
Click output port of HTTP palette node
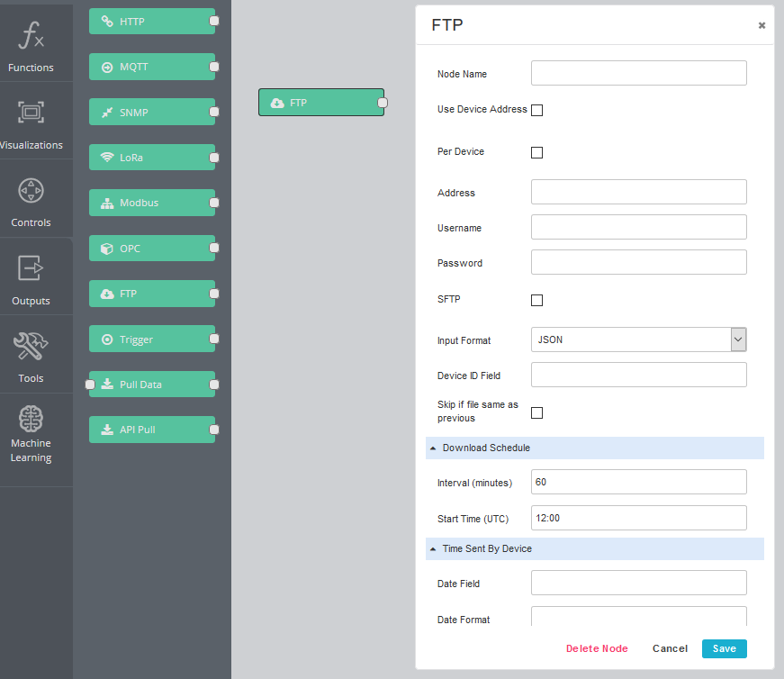[214, 21]
